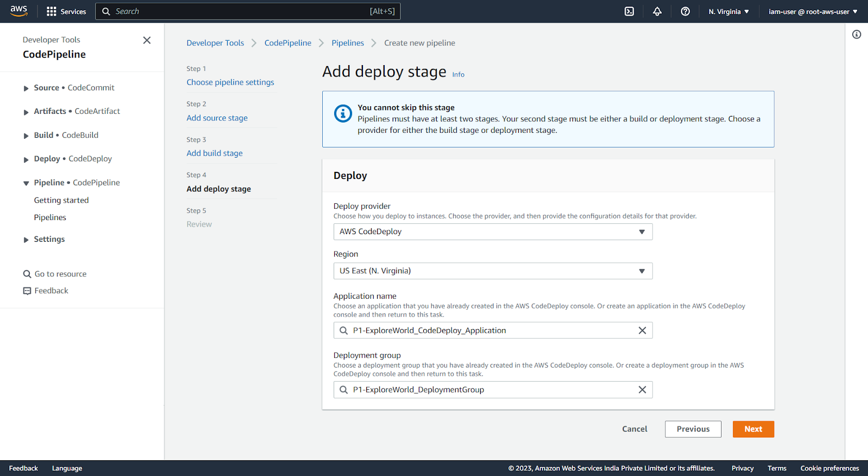The height and width of the screenshot is (476, 868).
Task: Click the Previous button
Action: [x=693, y=429]
